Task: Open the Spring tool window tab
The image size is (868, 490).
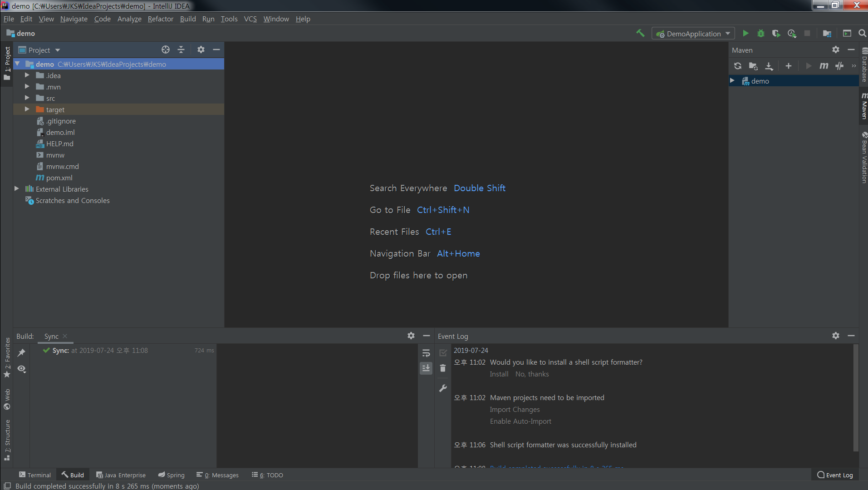Action: (x=172, y=475)
